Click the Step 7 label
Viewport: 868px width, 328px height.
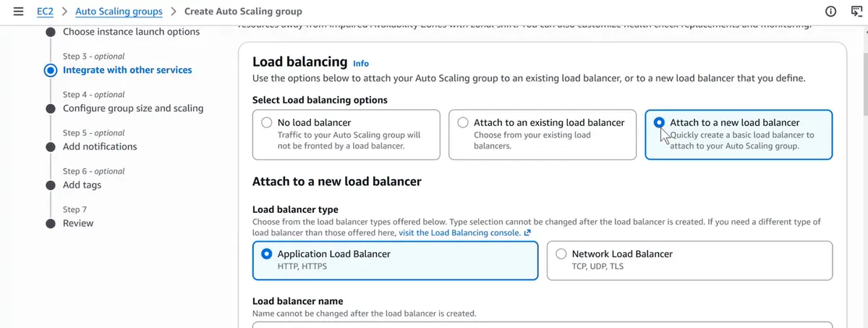[x=75, y=209]
